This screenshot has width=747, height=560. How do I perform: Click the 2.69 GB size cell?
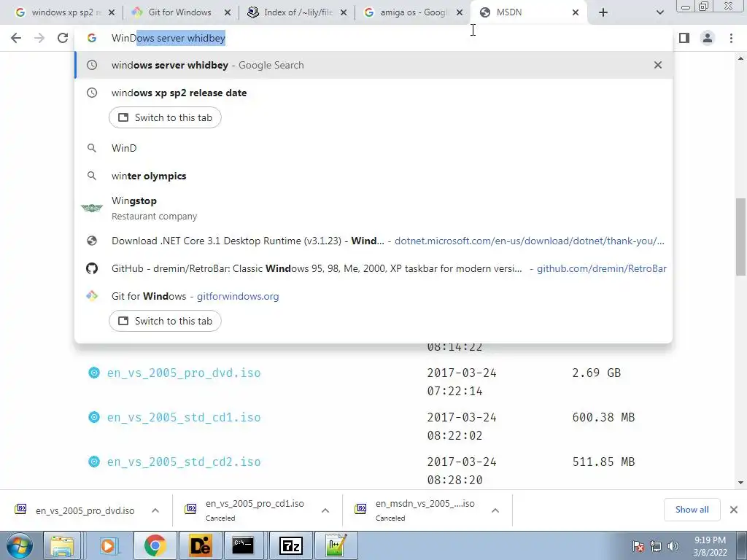pos(597,373)
